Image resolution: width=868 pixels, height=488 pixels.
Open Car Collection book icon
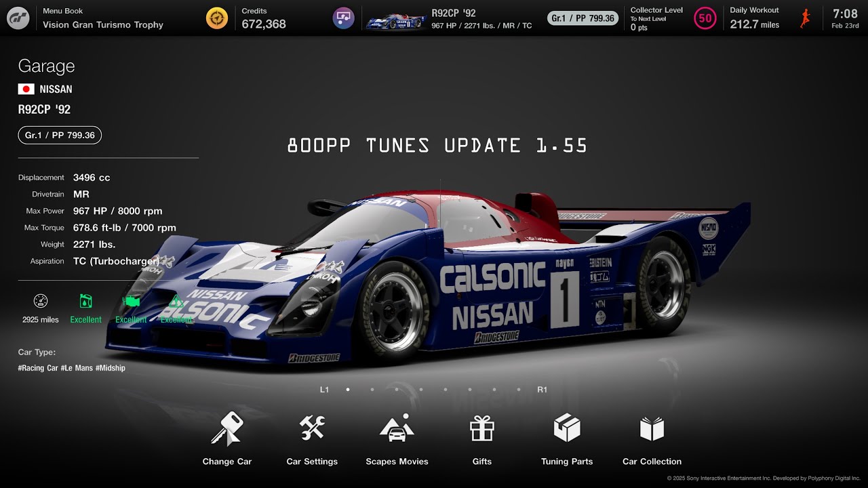652,428
